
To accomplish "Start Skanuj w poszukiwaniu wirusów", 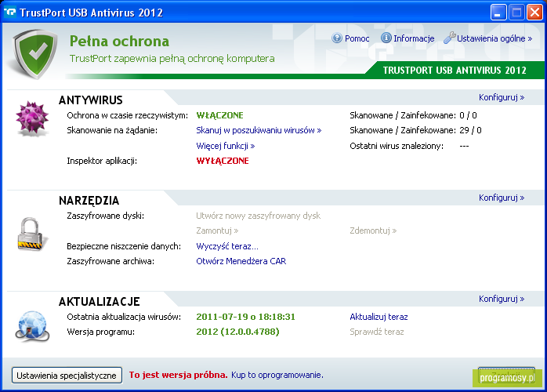I will tap(259, 131).
